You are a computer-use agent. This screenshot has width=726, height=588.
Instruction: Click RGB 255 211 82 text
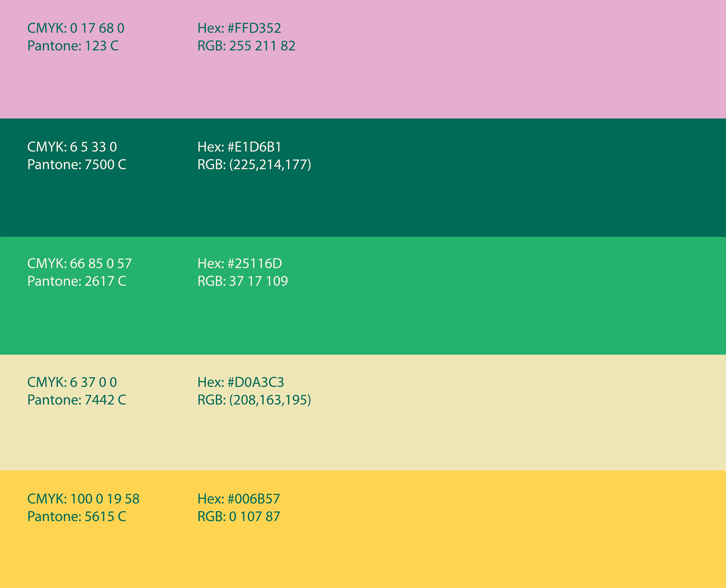[x=246, y=46]
